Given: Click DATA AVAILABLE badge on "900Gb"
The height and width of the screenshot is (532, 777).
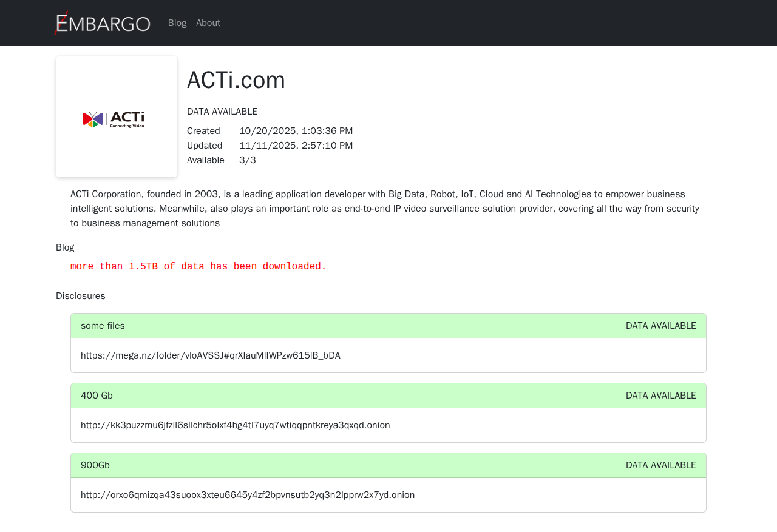Looking at the screenshot, I should point(660,465).
